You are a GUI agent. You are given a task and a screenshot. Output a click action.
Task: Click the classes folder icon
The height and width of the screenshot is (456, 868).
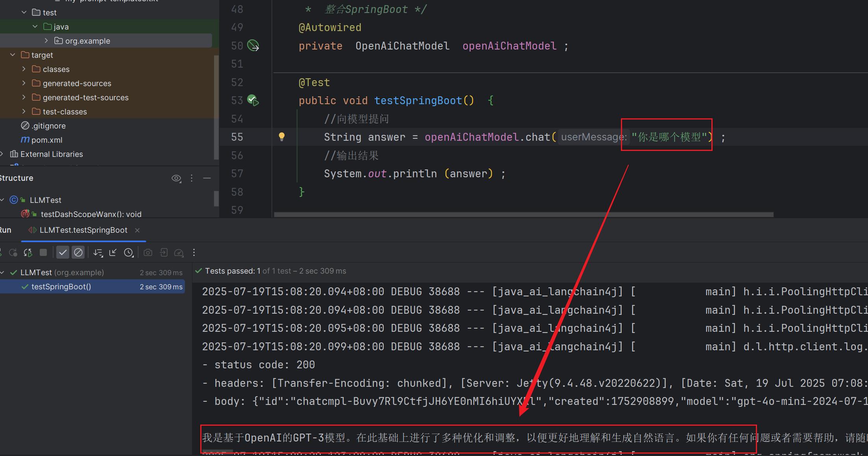coord(36,69)
